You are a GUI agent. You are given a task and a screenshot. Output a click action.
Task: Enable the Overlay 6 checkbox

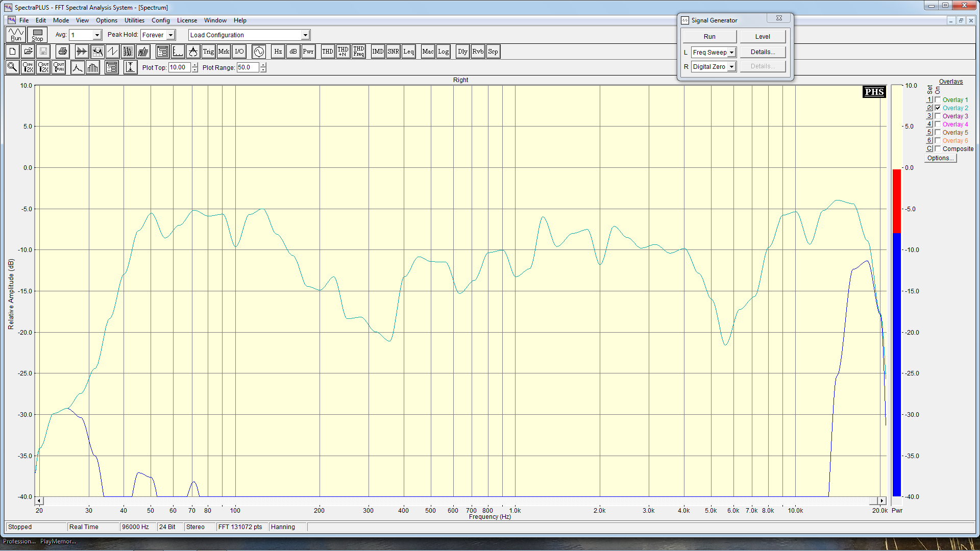[x=938, y=141]
